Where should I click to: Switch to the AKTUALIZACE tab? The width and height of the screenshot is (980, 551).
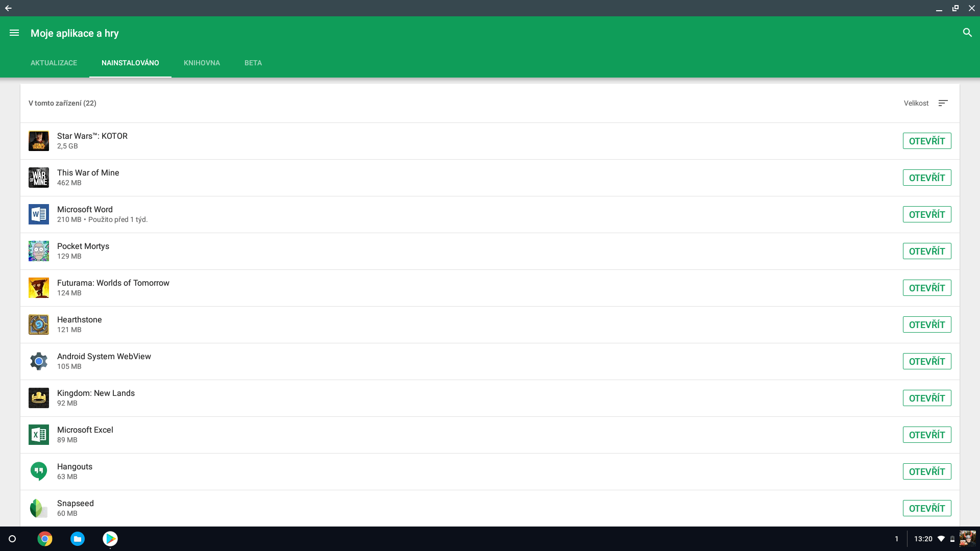point(54,63)
